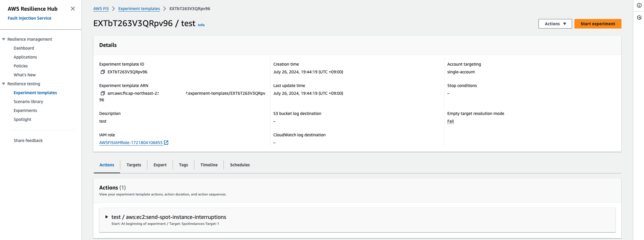644x240 pixels.
Task: Copy the experiment template ARN
Action: coord(103,93)
